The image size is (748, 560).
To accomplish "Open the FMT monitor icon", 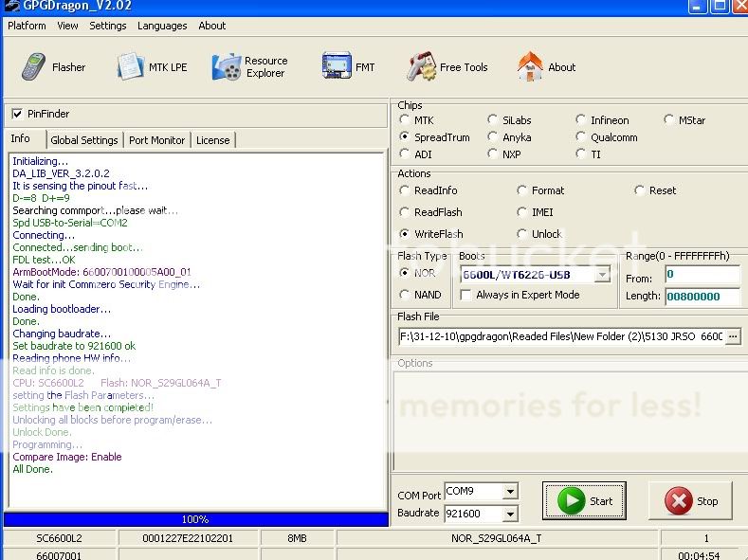I will click(337, 65).
